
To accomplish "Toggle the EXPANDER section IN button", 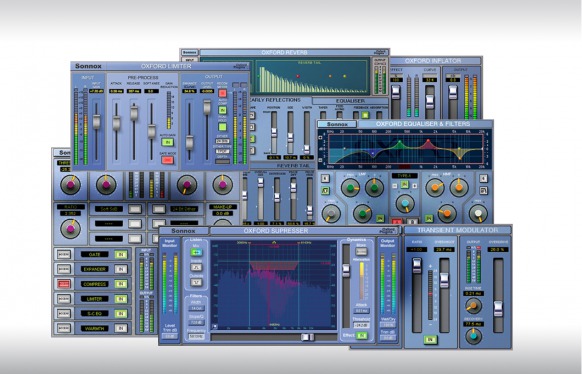I will point(121,269).
